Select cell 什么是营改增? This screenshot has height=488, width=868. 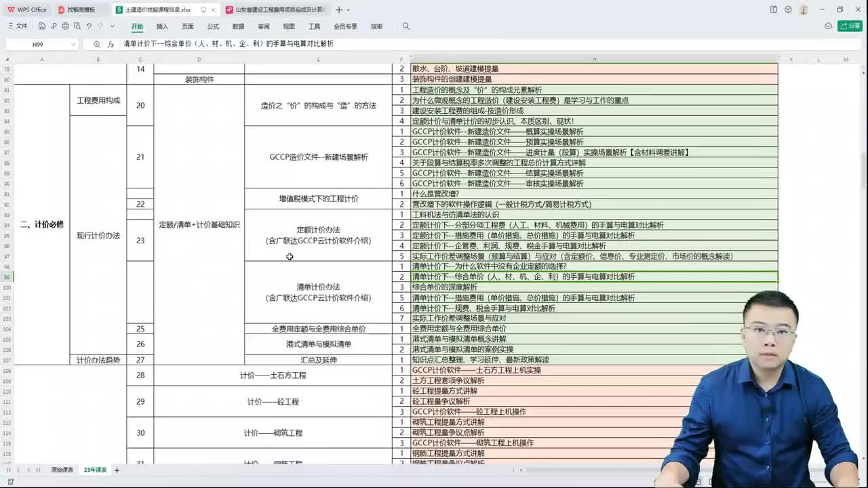click(594, 194)
